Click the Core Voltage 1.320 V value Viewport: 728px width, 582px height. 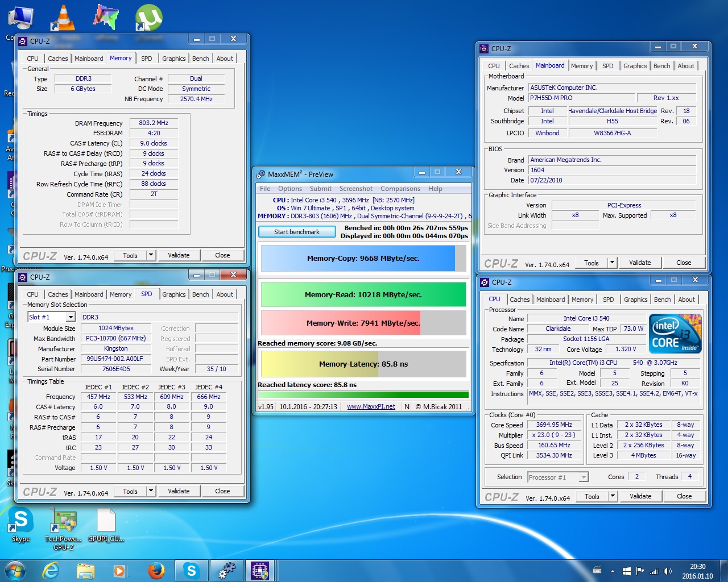coord(626,349)
